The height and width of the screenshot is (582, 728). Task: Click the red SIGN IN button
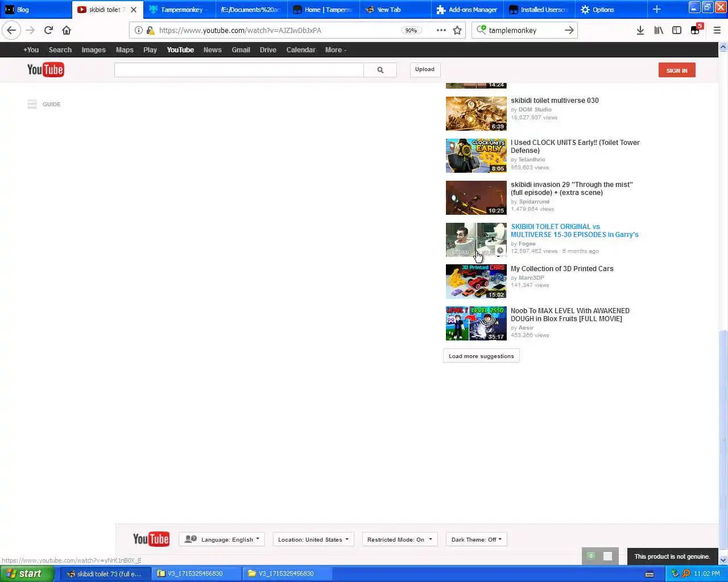point(677,70)
